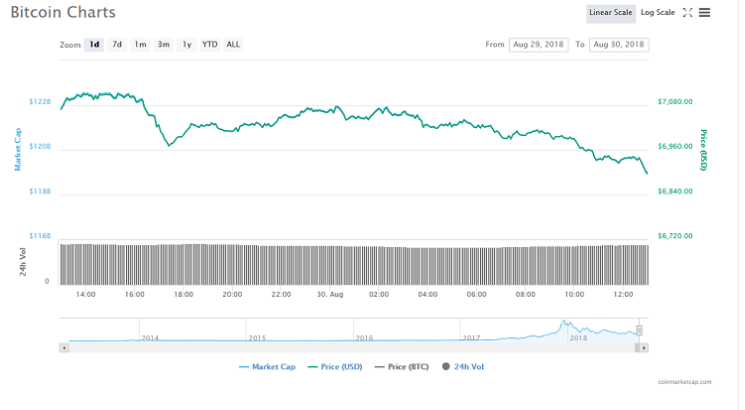The image size is (745, 410).
Task: Toggle Market Cap series in legend
Action: pos(267,367)
